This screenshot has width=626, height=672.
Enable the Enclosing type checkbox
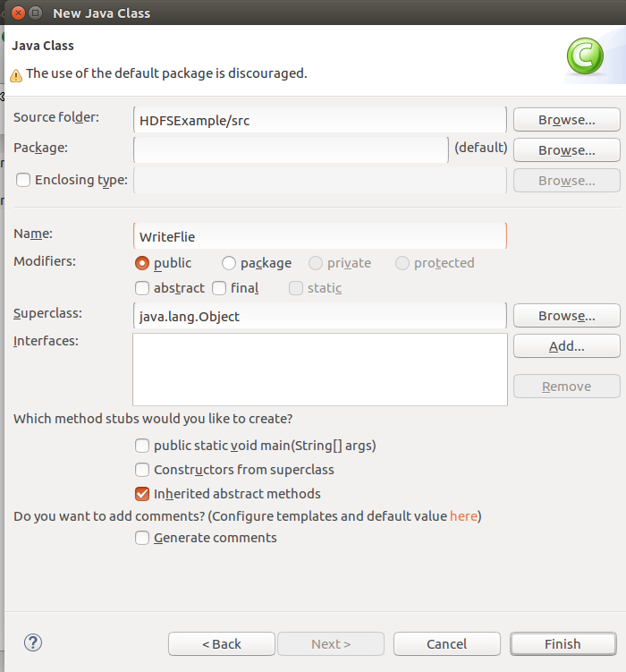pyautogui.click(x=23, y=180)
